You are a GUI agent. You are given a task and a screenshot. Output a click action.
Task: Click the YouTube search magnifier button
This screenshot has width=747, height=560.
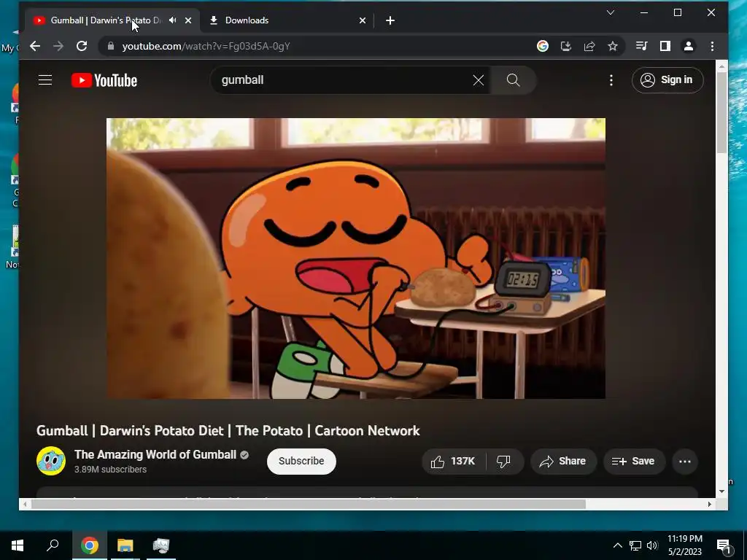point(513,80)
